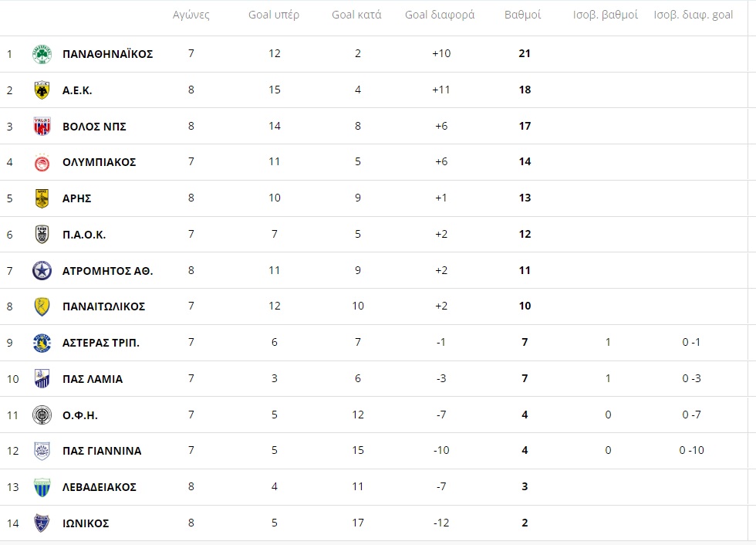Open the ΠΑΝΑΘΗΝΑΪΚΟΣ team name link
Viewport: 756px width, 545px height.
point(107,54)
